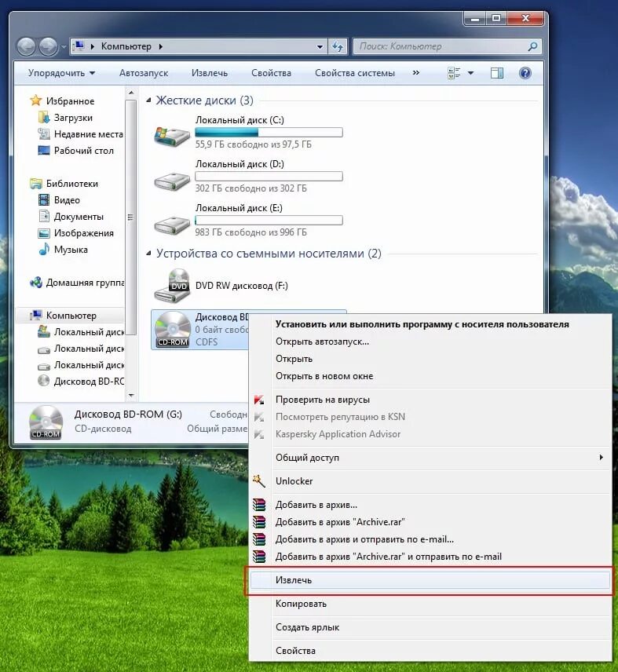Click the navigation pane scroll up arrow

click(131, 93)
